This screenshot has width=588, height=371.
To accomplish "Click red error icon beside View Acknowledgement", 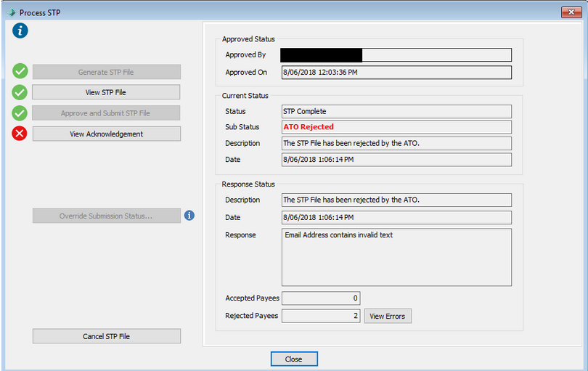I will (x=20, y=134).
